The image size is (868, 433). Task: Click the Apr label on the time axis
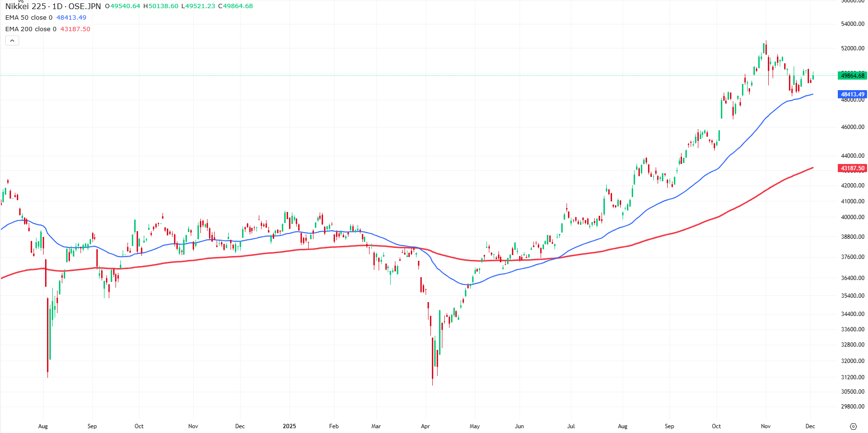point(425,426)
